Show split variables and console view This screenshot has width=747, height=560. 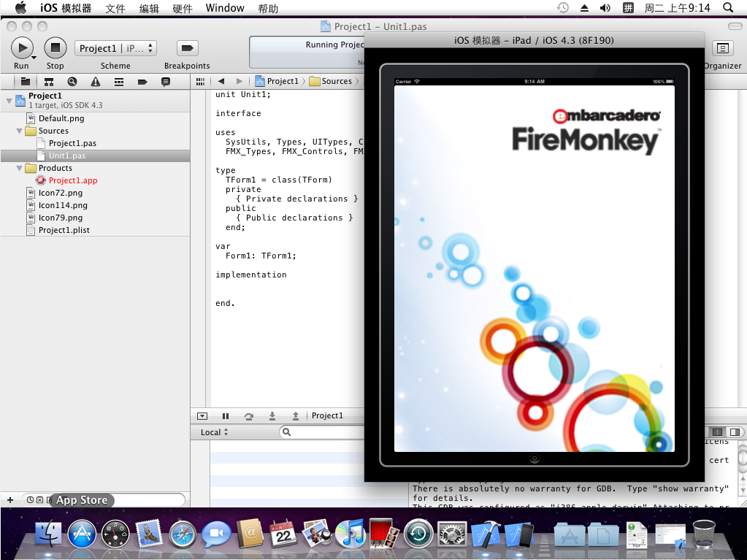point(717,432)
